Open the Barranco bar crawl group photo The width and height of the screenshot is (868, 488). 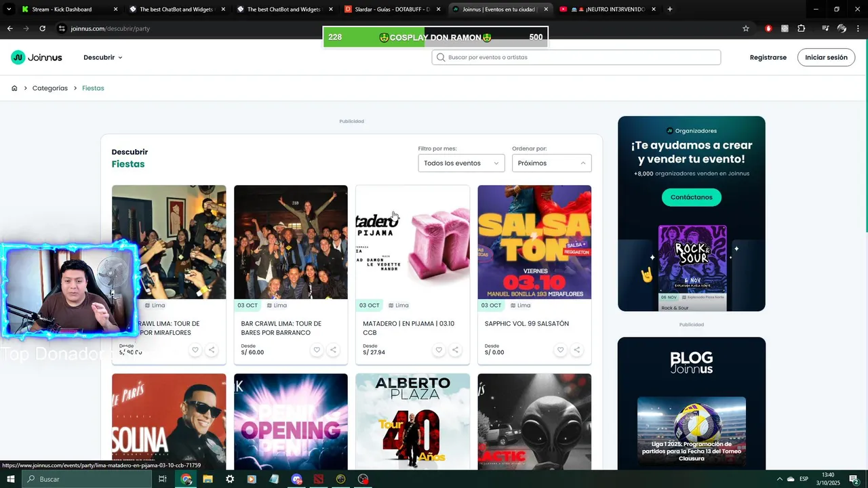[x=291, y=242]
